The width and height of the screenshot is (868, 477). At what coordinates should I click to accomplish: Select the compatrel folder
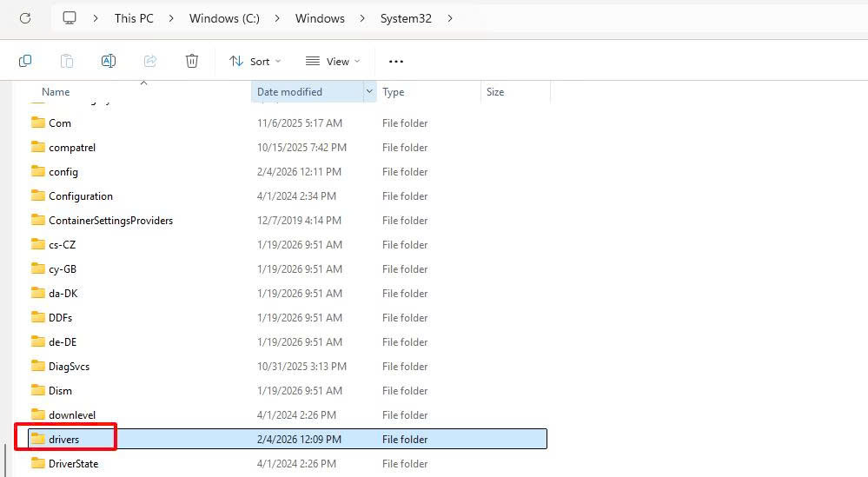(x=288, y=147)
